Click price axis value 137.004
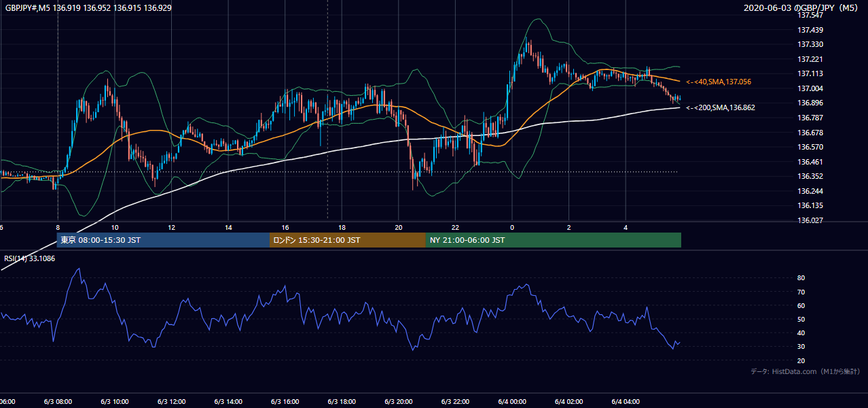The height and width of the screenshot is (408, 868). click(810, 88)
